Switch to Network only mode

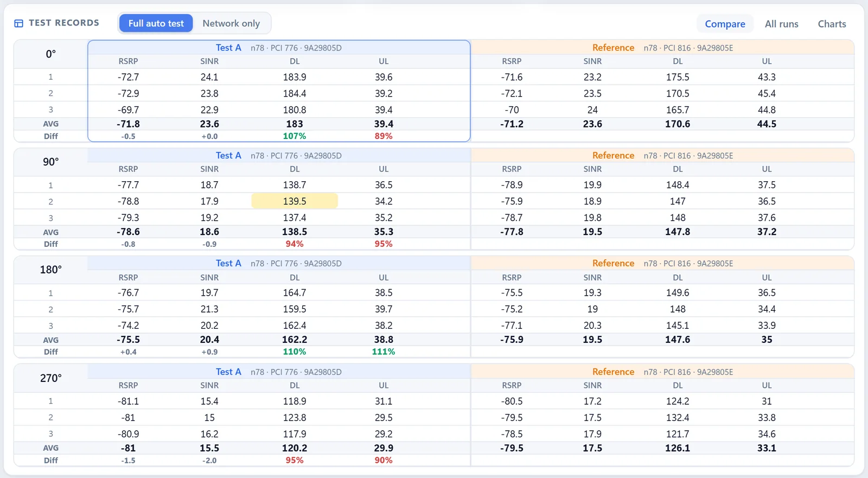[231, 23]
